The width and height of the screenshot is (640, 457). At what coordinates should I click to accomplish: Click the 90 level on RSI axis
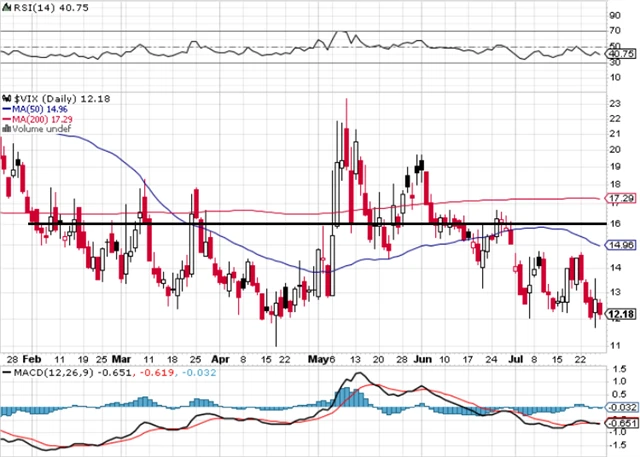tap(616, 16)
